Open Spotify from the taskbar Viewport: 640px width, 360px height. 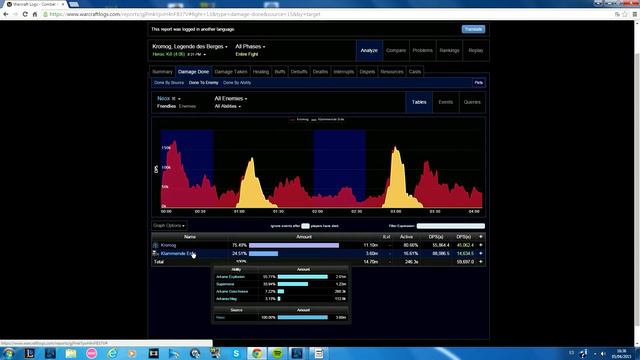(278, 353)
